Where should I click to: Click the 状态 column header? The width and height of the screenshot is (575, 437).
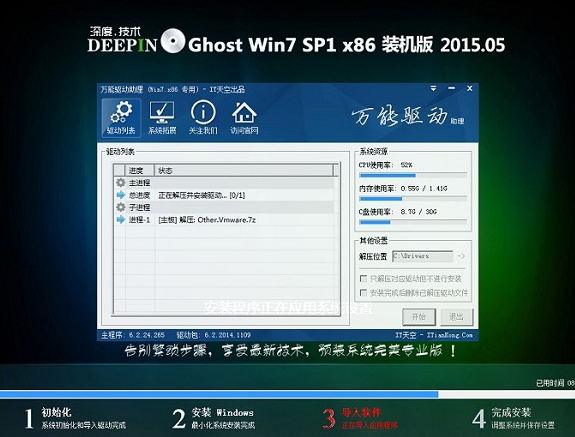(244, 170)
